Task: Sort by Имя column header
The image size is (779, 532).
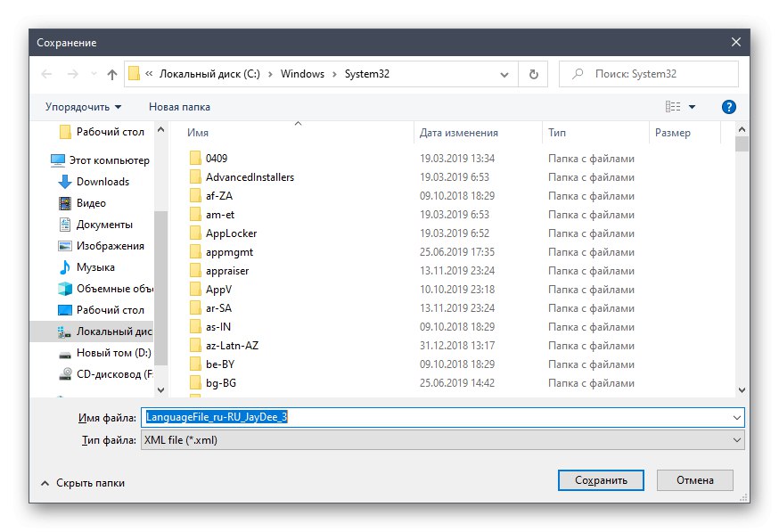Action: [198, 133]
